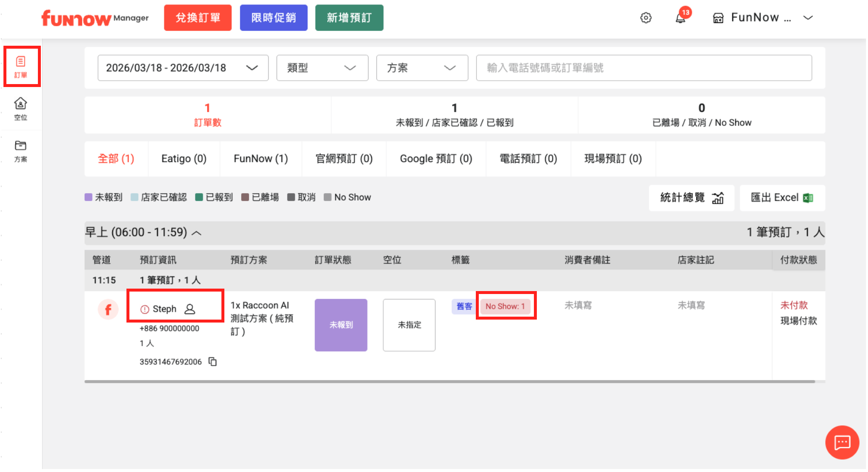Screen dimensions: 868x472
Task: Click the 新增預訂 button
Action: click(x=349, y=18)
